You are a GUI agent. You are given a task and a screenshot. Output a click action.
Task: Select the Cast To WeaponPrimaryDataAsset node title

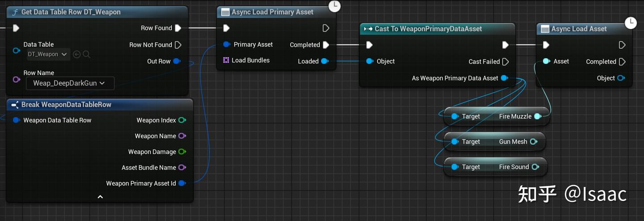[x=428, y=29]
